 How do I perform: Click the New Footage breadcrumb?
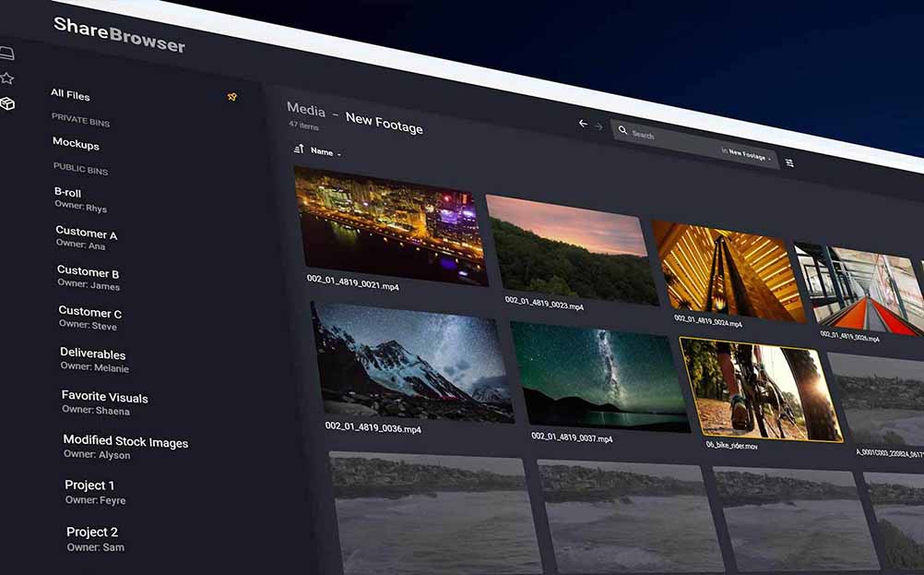click(x=385, y=123)
